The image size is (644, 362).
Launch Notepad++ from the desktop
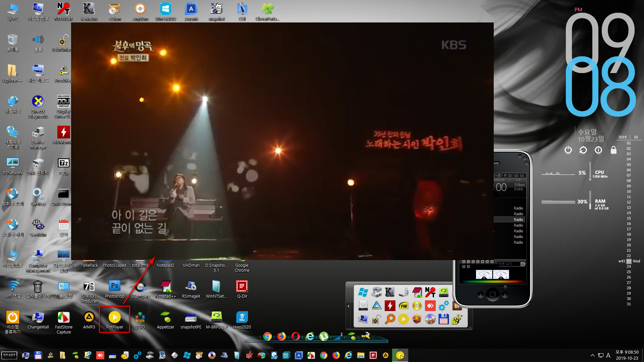(165, 289)
